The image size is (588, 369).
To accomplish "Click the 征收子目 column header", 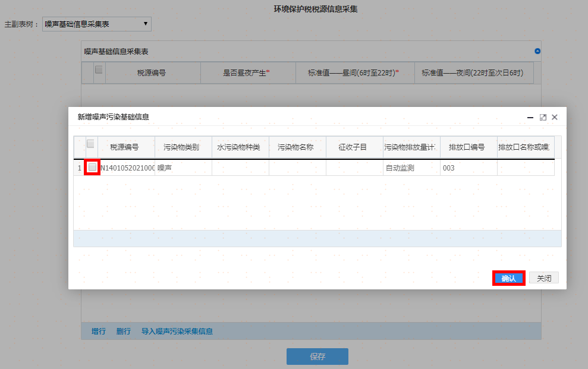I will 354,147.
